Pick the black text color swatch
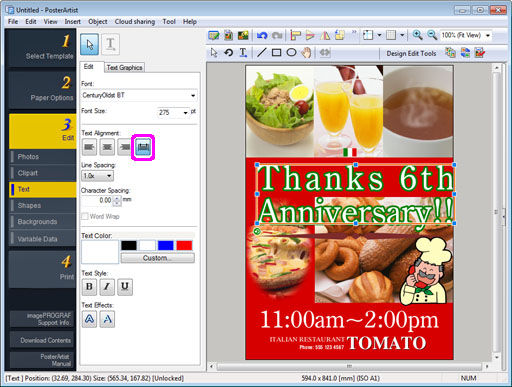The width and height of the screenshot is (512, 387). click(x=129, y=246)
